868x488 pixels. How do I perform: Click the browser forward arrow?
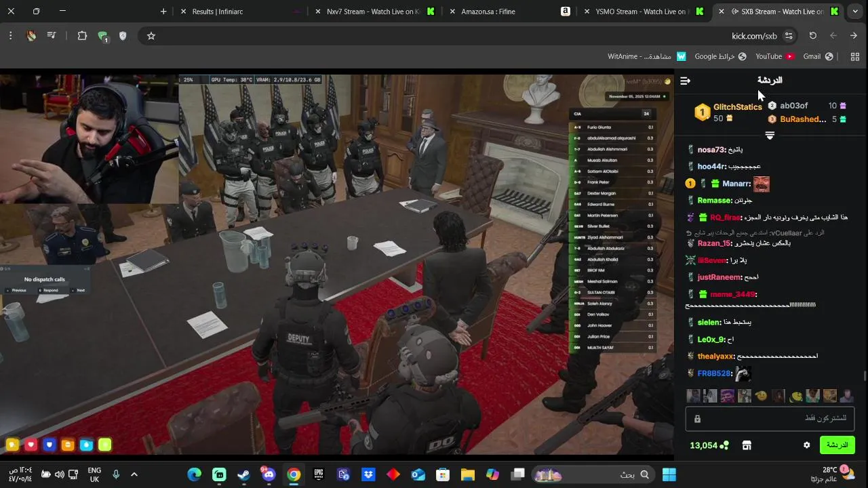(x=833, y=36)
